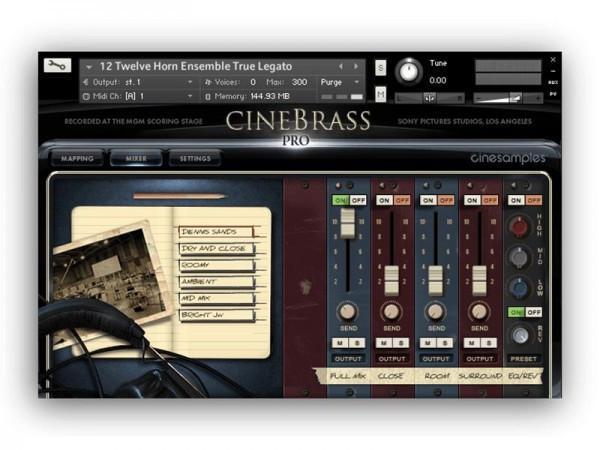The width and height of the screenshot is (600, 450).
Task: Turn on the Room mic channel
Action: (x=428, y=200)
